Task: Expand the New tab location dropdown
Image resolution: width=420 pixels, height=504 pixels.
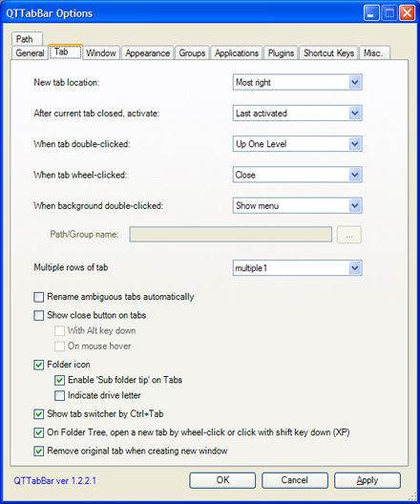Action: coord(297,82)
